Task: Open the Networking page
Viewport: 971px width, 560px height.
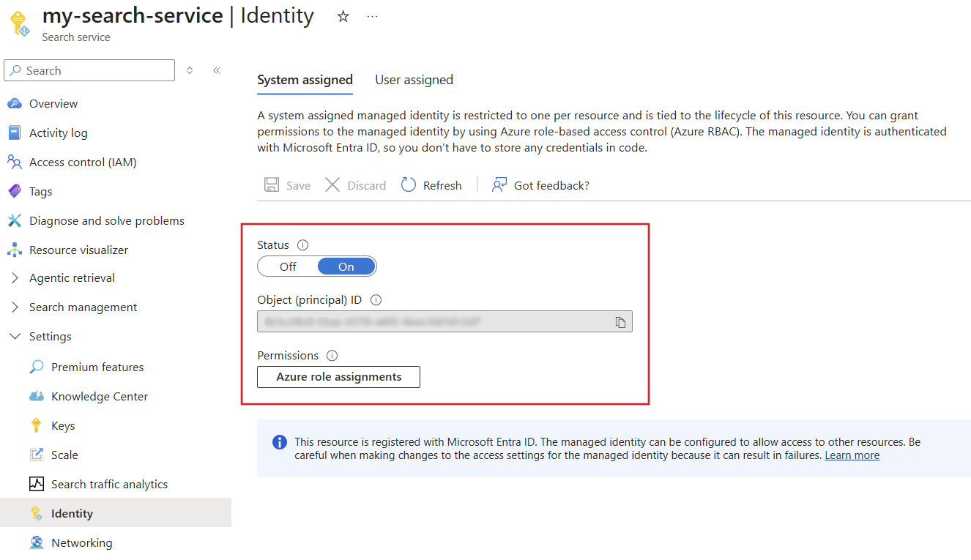Action: point(81,542)
